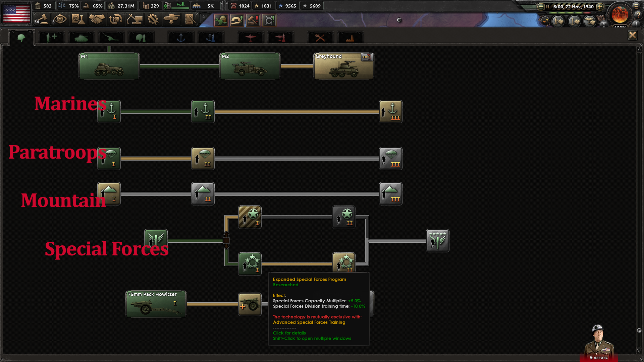
Task: Open production gear-wrench icon
Action: [x=153, y=19]
